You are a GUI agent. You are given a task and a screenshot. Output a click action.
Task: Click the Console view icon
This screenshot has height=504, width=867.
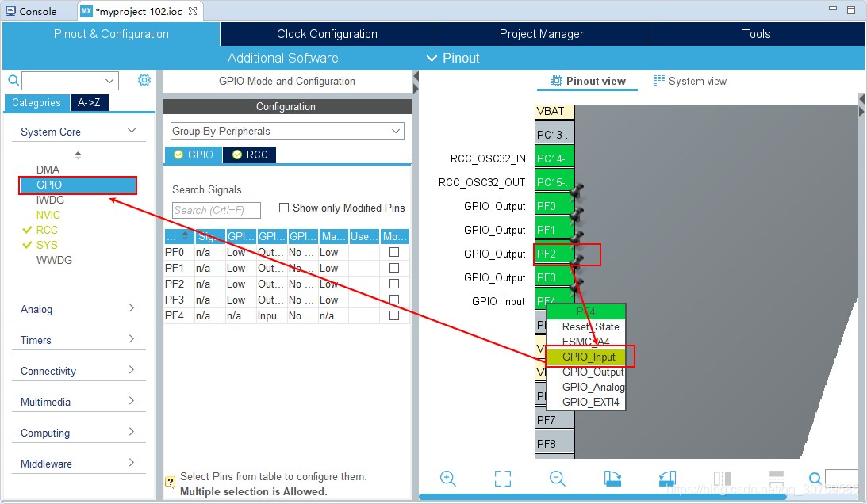click(10, 11)
